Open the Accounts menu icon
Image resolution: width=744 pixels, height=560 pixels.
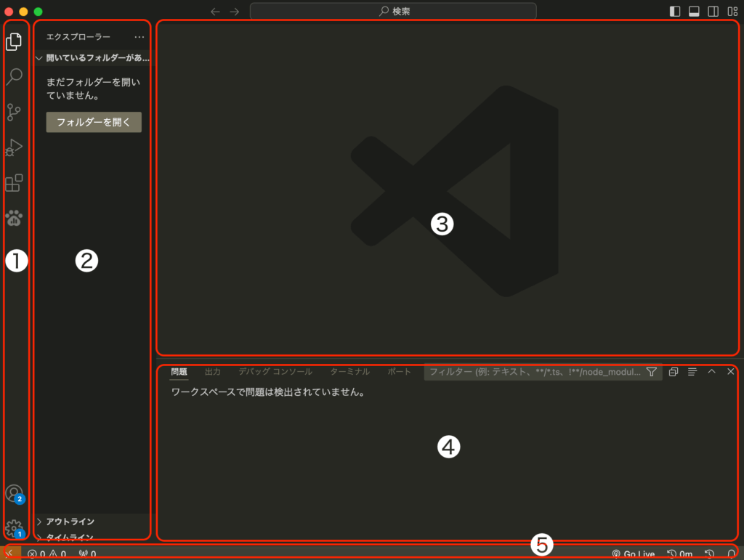(14, 493)
